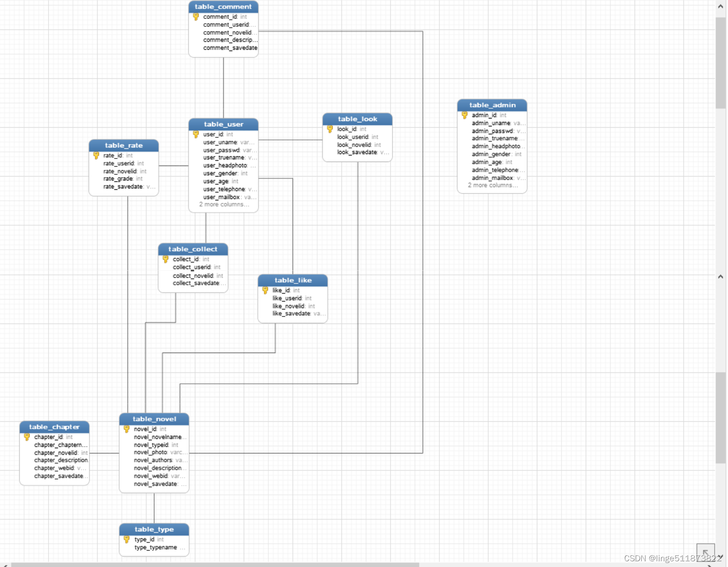
Task: Click the upper vertical scrollbar thumb
Action: (721, 63)
